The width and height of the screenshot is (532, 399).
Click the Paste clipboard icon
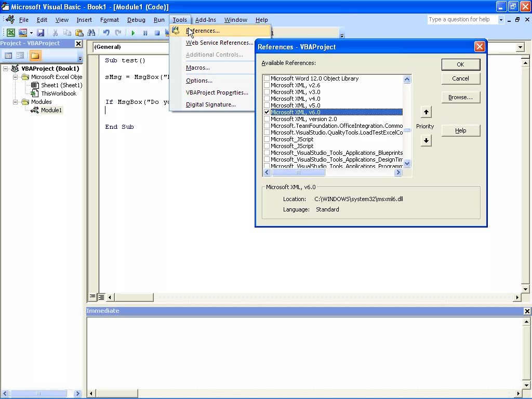(79, 33)
